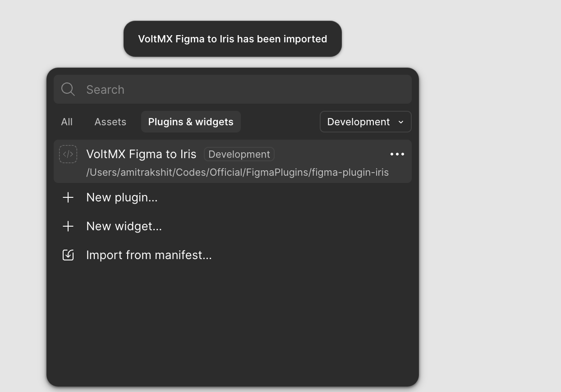This screenshot has height=392, width=561.
Task: Click the chevron arrow on Development dropdown
Action: coord(401,122)
